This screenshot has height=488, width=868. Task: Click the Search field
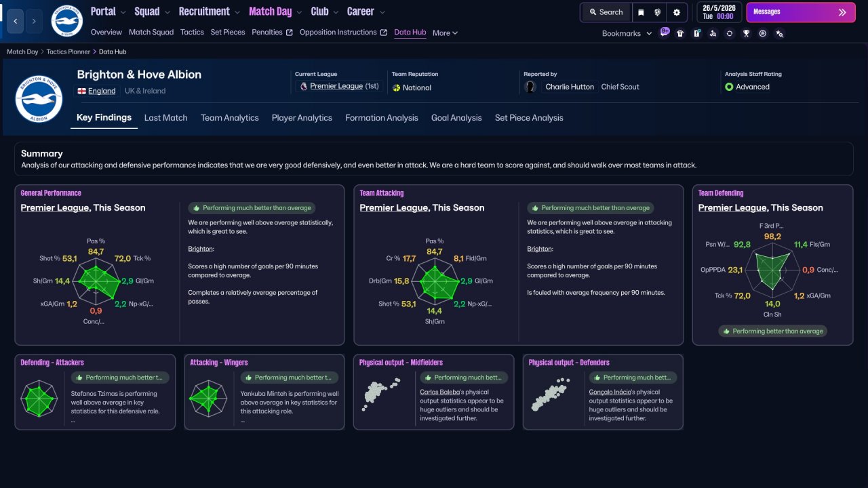606,12
